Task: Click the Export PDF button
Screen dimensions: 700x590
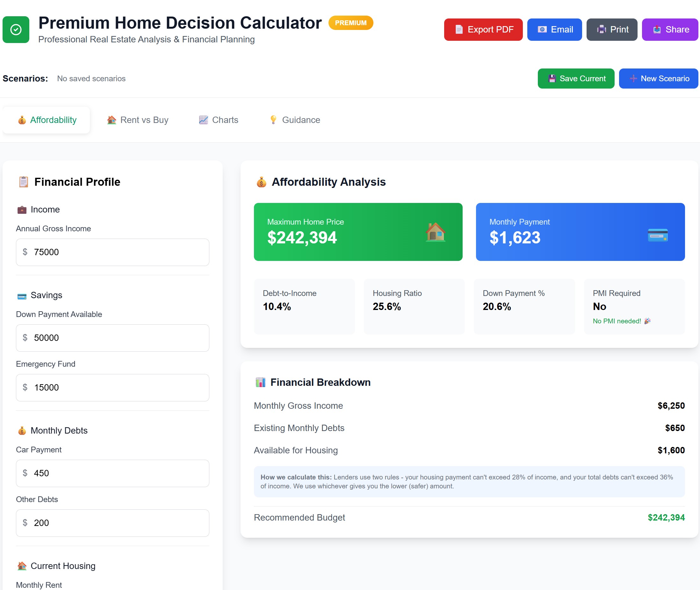Action: tap(483, 29)
